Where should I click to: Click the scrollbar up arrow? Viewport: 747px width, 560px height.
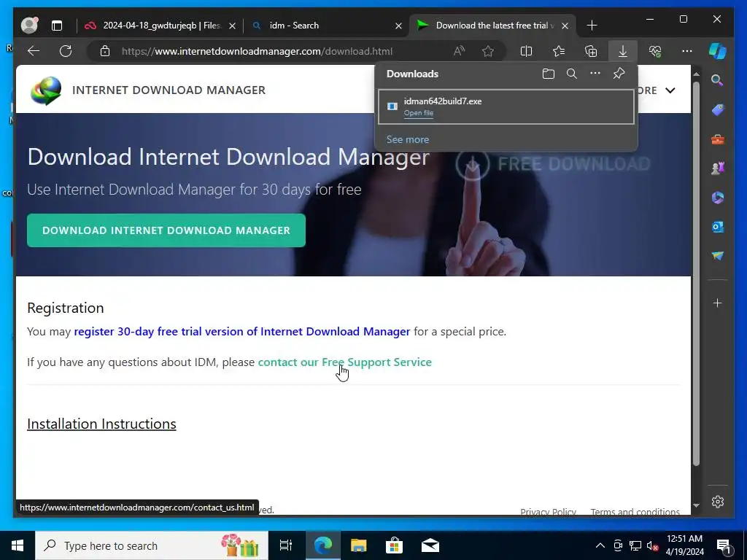[x=696, y=74]
